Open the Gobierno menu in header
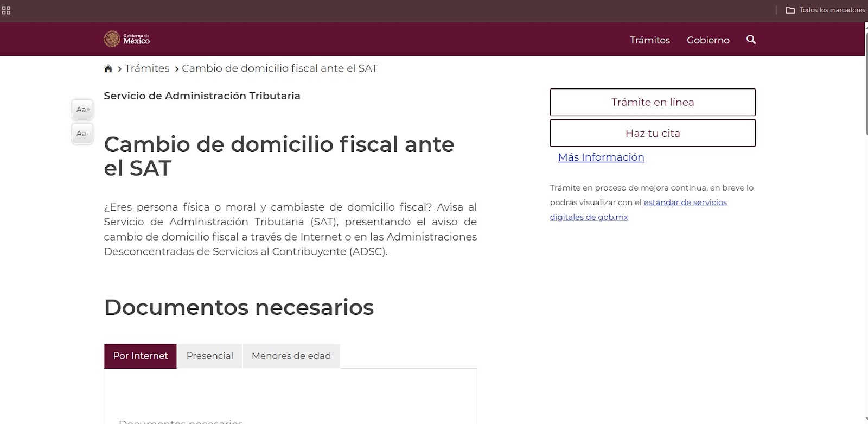This screenshot has height=424, width=868. [708, 40]
